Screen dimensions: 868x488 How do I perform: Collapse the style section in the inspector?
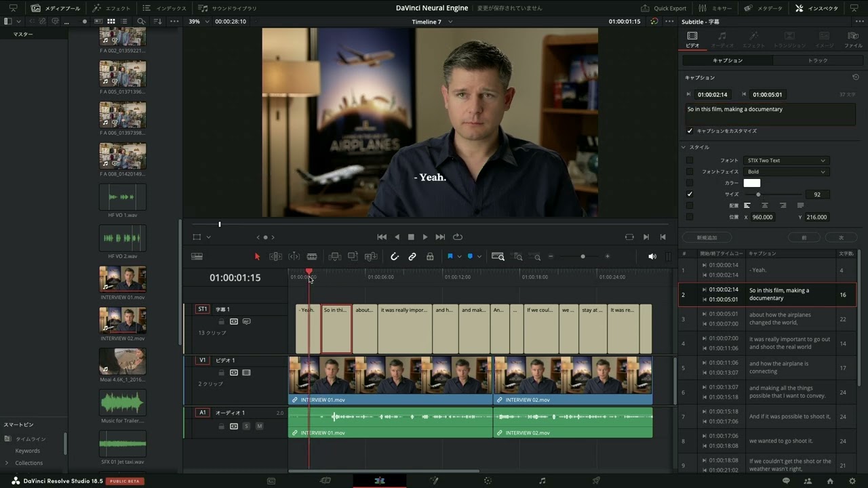pos(684,147)
